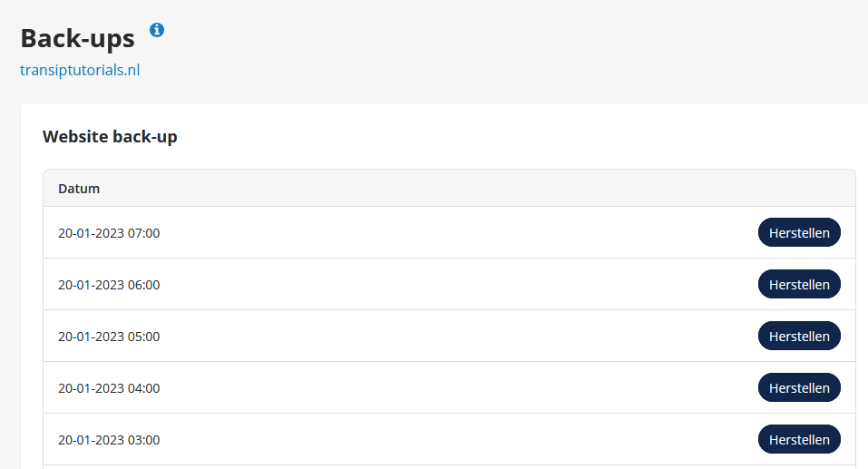Select the table row containing 05:00 backup

450,337
